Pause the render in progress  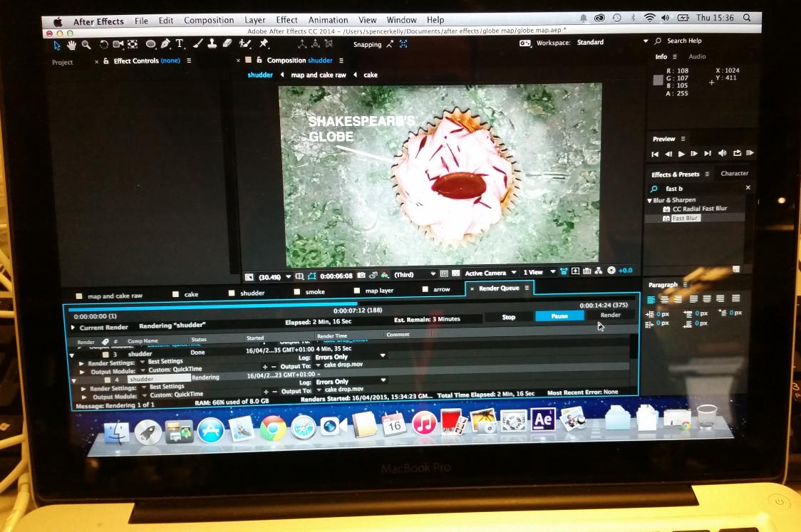pyautogui.click(x=559, y=316)
